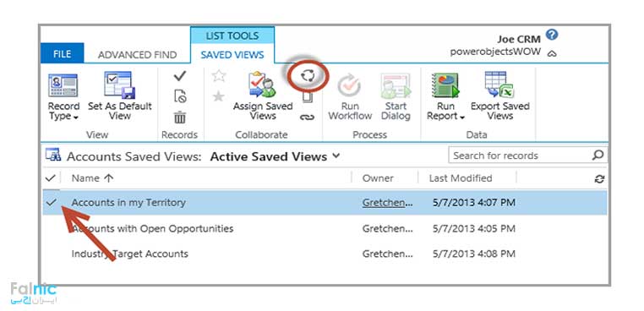644x311 pixels.
Task: Click the LIST TOOLS contextual tab header
Action: (232, 35)
